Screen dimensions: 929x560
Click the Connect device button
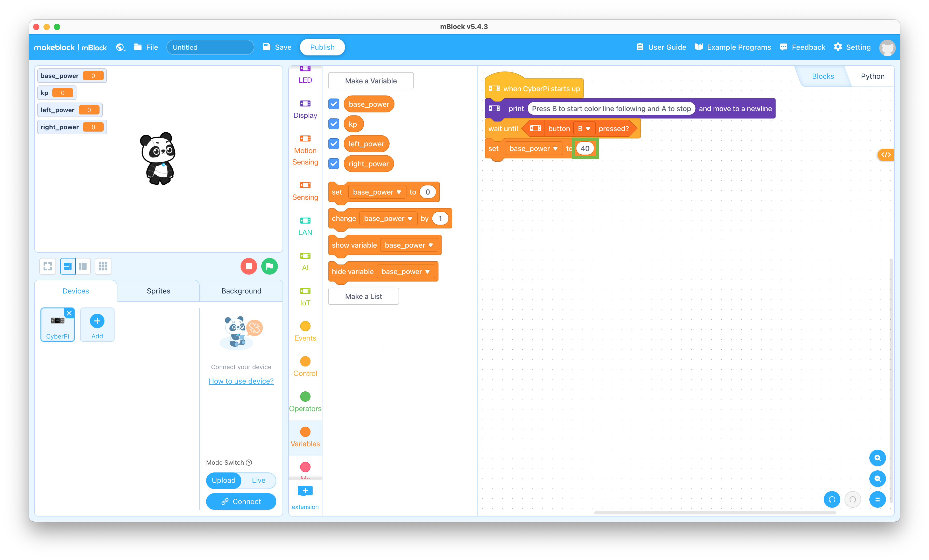(x=241, y=501)
